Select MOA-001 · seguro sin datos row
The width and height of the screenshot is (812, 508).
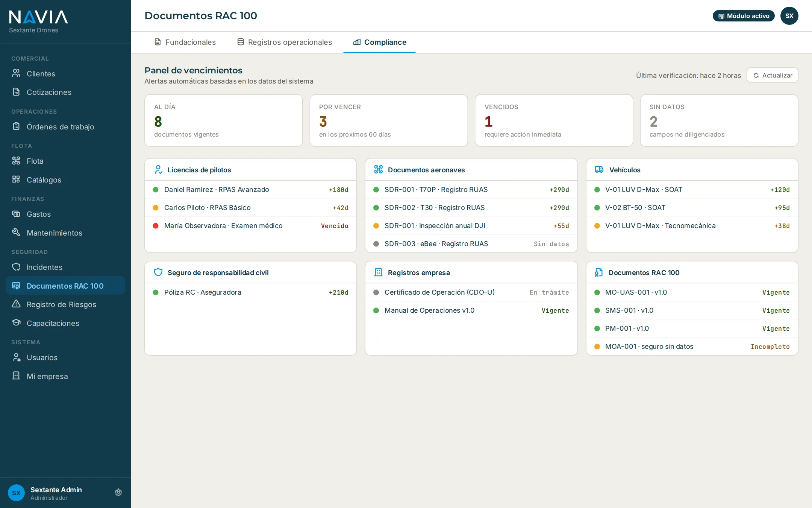click(692, 347)
